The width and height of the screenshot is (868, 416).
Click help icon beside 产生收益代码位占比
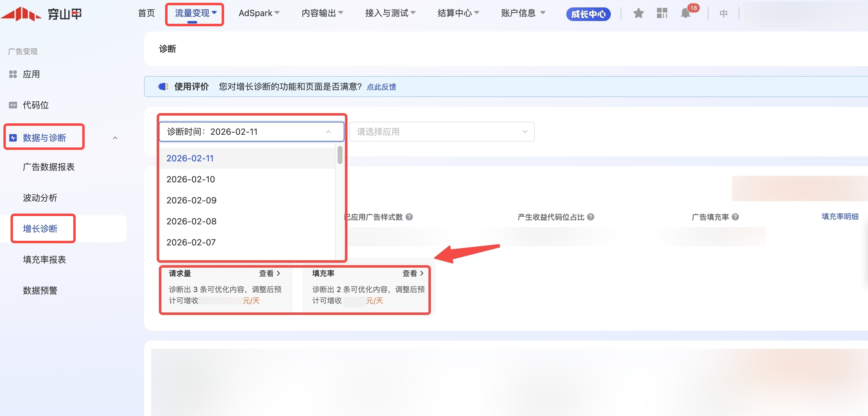click(x=590, y=217)
